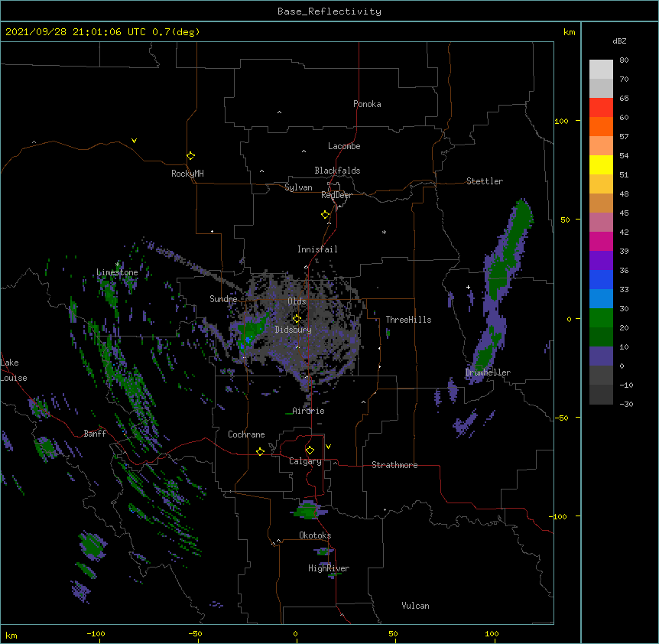Click the Calgary city label

305,461
